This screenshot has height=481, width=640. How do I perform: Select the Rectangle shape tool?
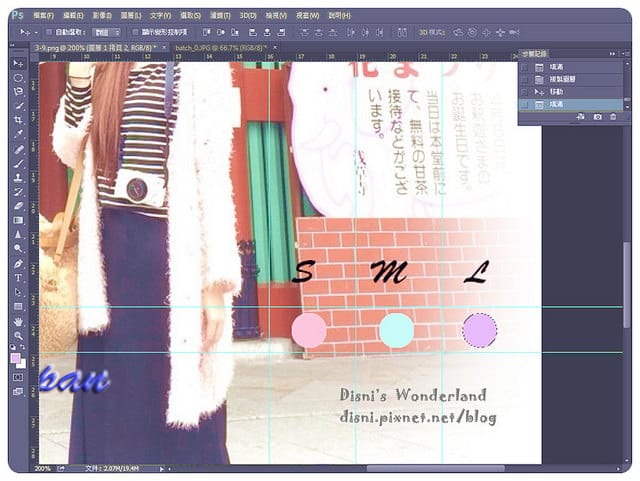[18, 307]
